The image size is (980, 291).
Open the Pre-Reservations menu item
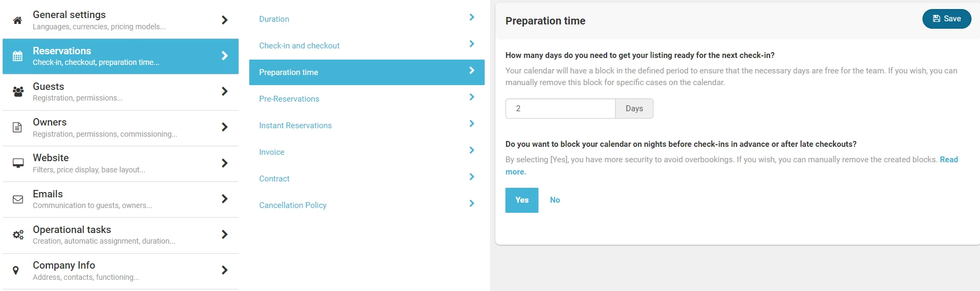click(x=289, y=99)
